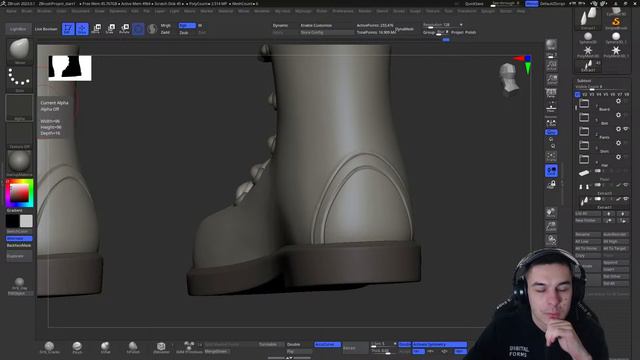640x360 pixels.
Task: Toggle the Sculptris Pro sphere icon
Action: pyautogui.click(x=152, y=29)
